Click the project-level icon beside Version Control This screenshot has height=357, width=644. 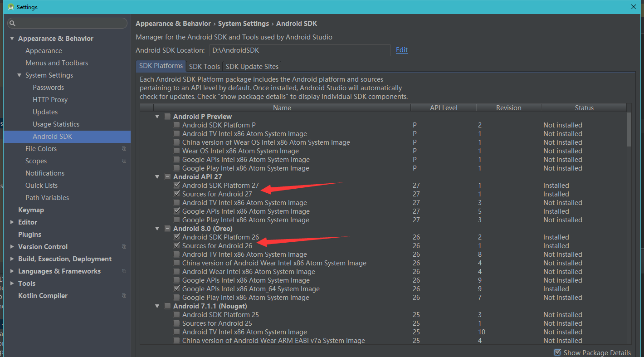[x=124, y=247]
